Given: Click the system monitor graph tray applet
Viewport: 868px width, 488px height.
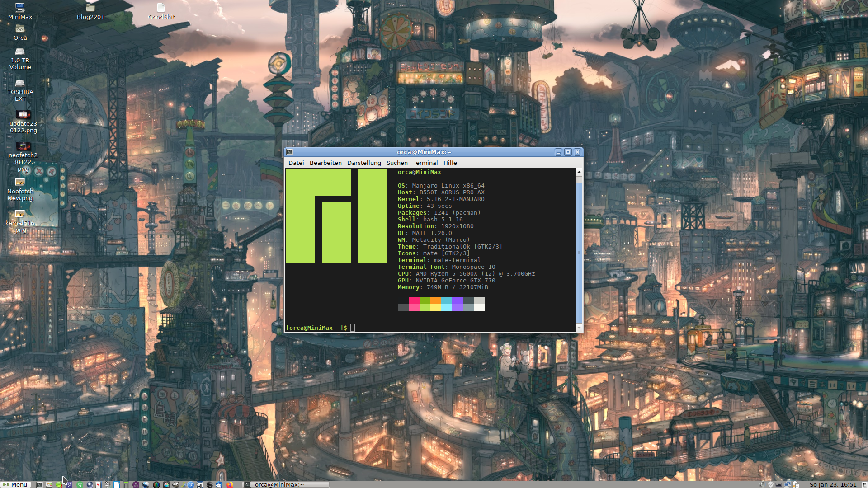Looking at the screenshot, I should pos(779,484).
